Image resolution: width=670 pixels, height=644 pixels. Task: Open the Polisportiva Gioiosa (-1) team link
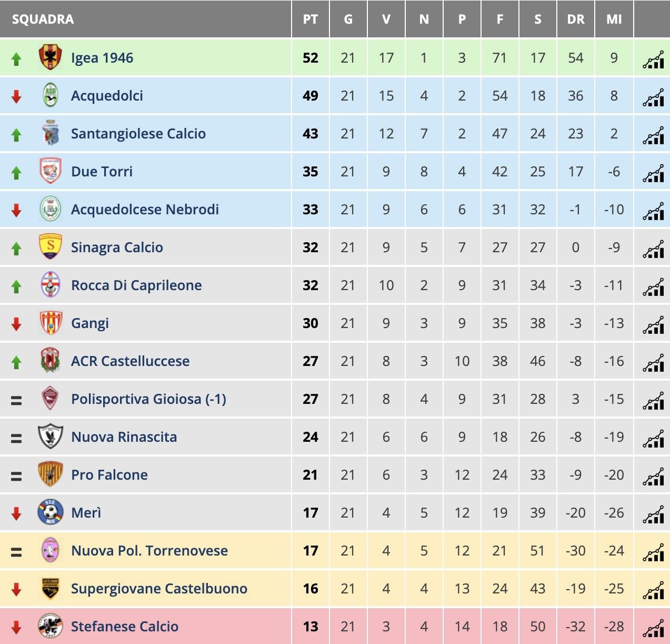pos(148,399)
